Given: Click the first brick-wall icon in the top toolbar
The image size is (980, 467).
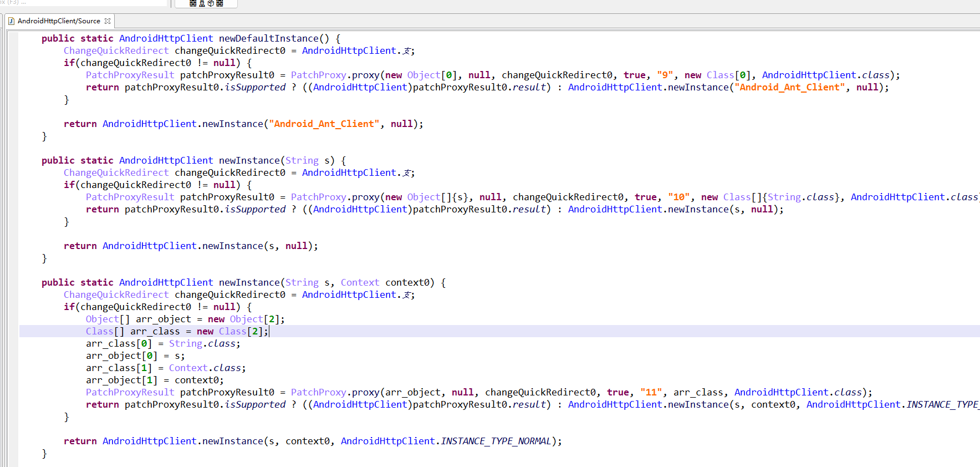Looking at the screenshot, I should click(193, 3).
